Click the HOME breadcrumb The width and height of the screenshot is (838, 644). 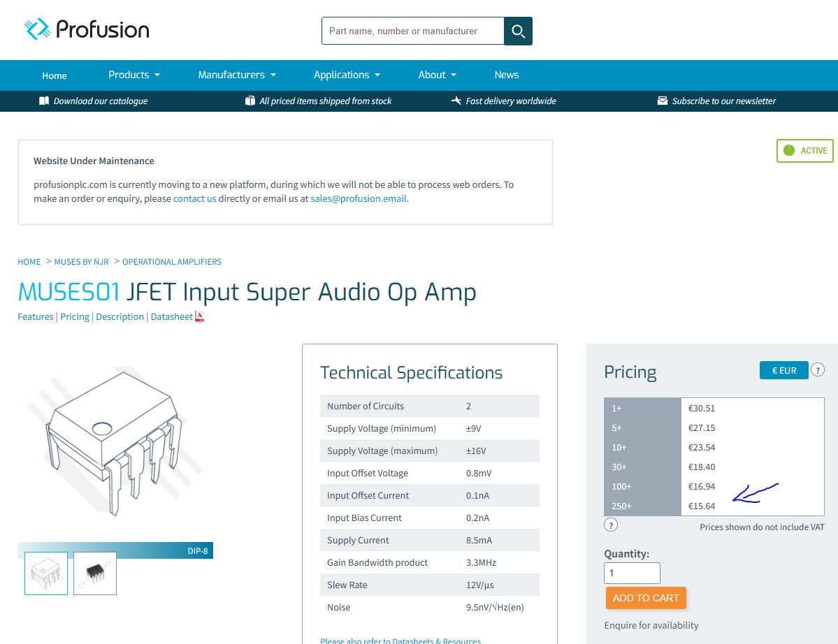tap(29, 262)
